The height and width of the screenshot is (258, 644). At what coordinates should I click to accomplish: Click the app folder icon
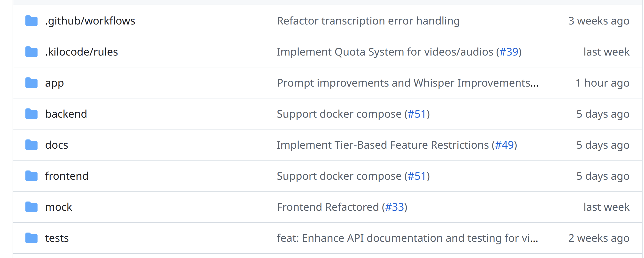[x=31, y=83]
